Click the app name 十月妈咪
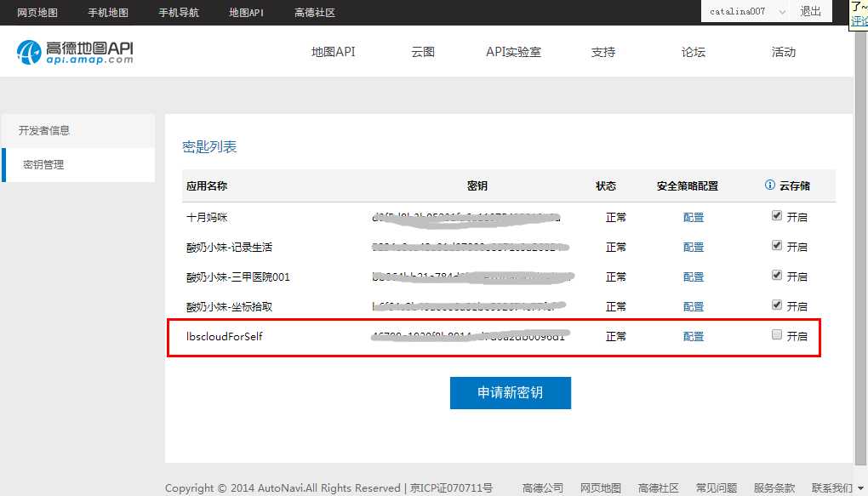The height and width of the screenshot is (496, 868). click(207, 217)
